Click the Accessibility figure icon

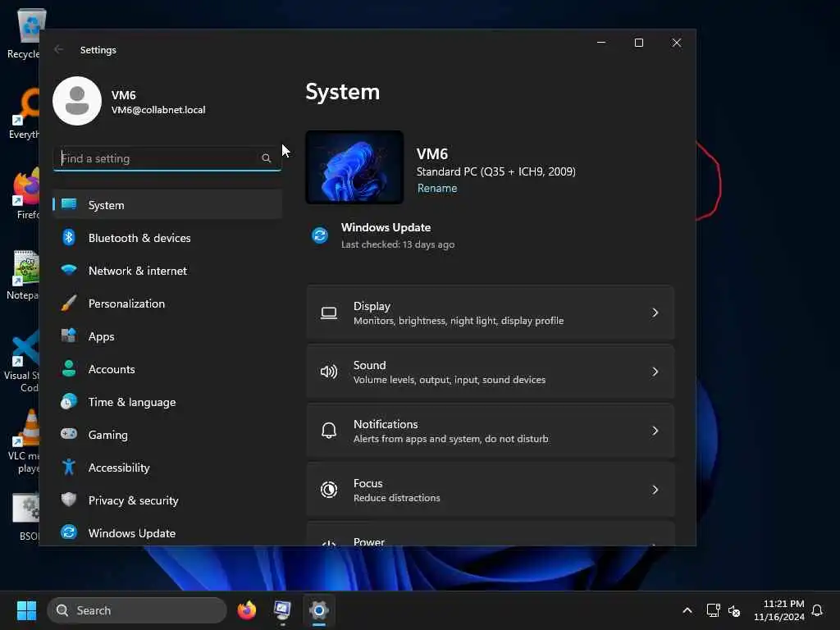(69, 467)
